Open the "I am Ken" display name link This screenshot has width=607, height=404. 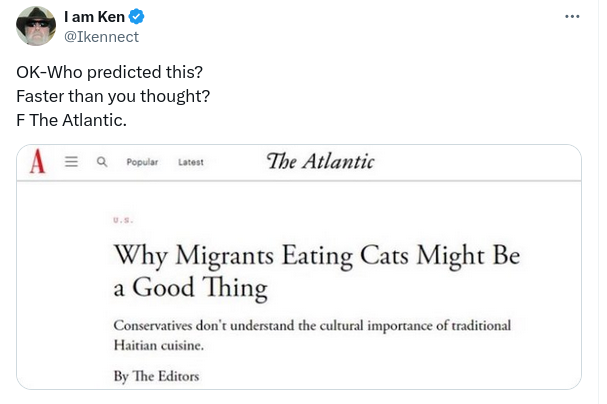94,18
